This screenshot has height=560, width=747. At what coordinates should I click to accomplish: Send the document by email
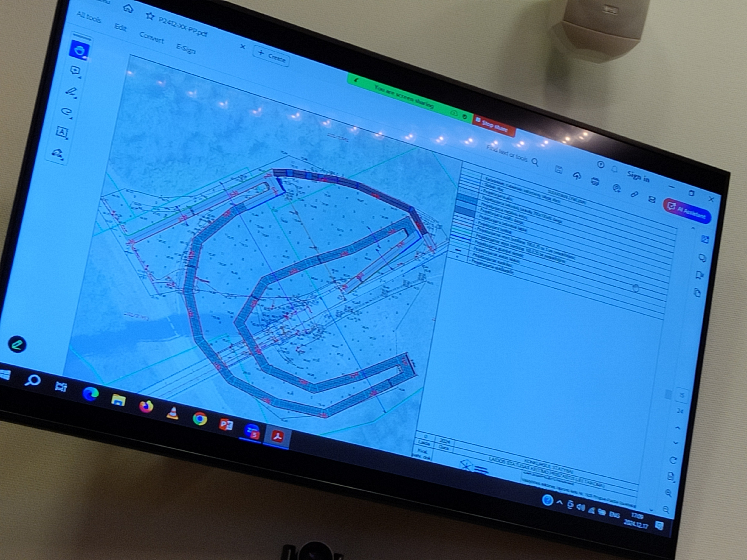[x=652, y=200]
